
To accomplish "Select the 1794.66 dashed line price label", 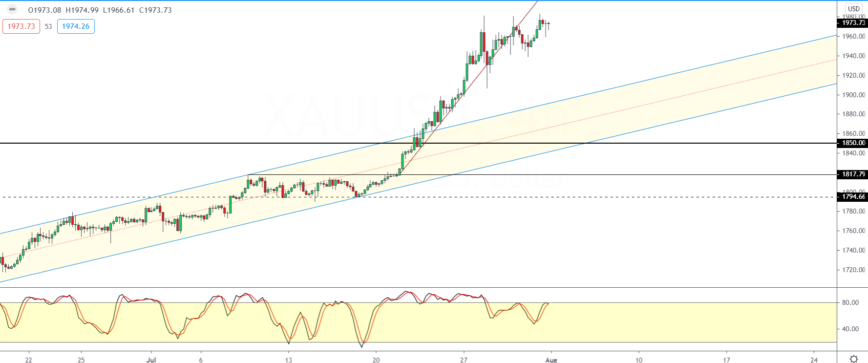I will (853, 197).
